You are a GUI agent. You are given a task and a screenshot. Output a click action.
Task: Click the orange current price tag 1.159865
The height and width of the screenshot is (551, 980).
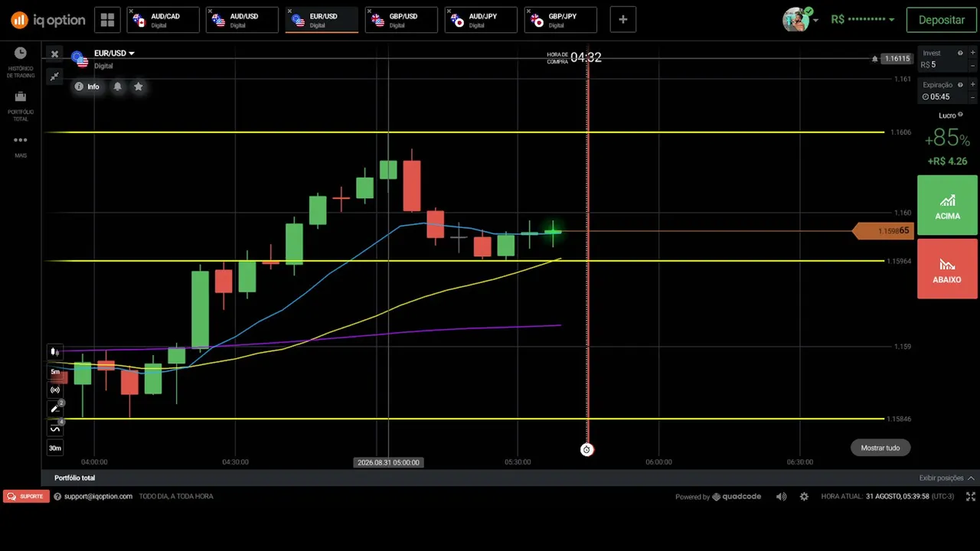(884, 230)
